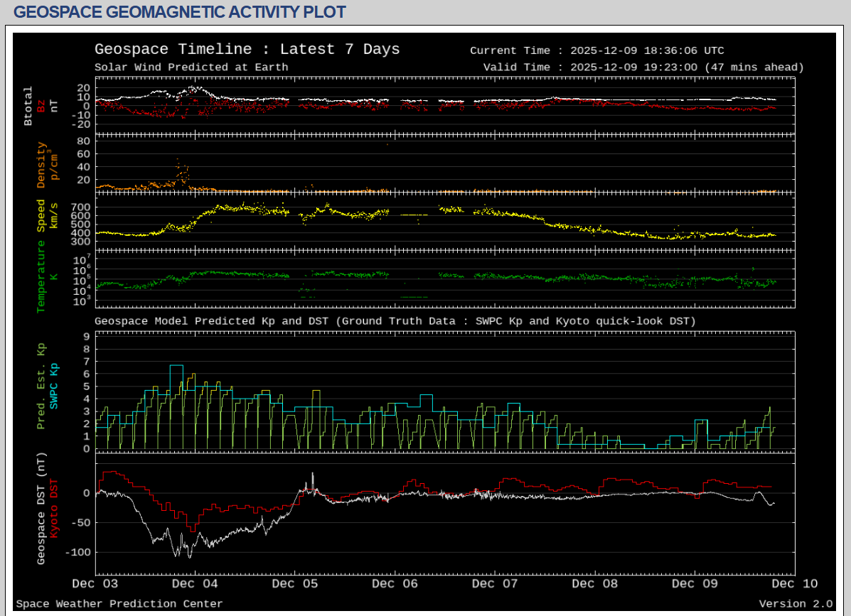Click the Version 2.0 label

[795, 604]
